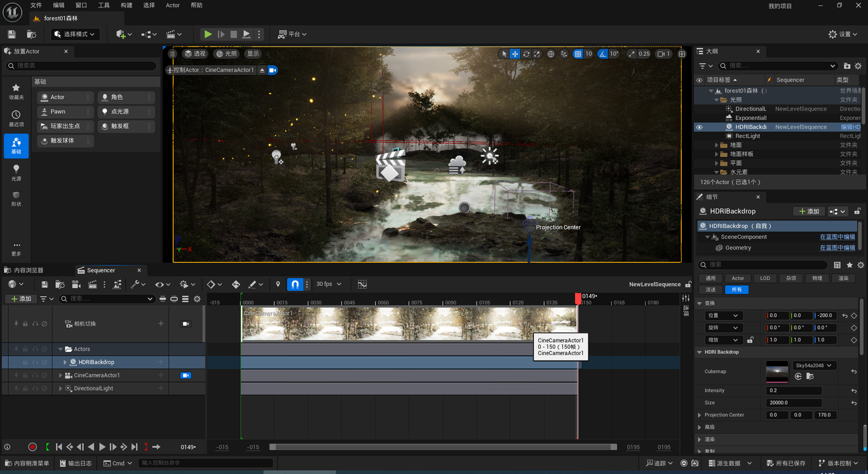Click the green Play button in main toolbar
Screen dimensions: 868x474
[208, 34]
